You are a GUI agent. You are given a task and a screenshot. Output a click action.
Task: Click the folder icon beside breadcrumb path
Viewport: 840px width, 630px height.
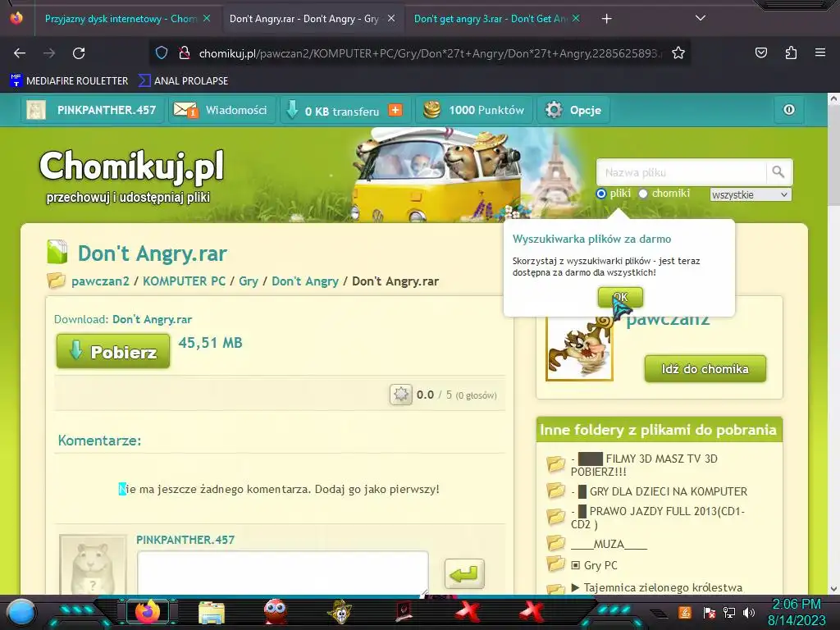56,281
